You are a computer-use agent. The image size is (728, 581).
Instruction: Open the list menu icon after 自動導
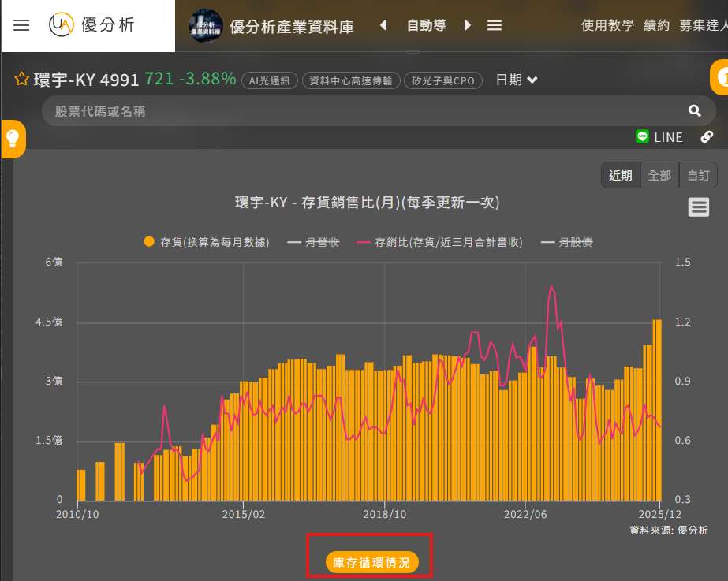(495, 25)
